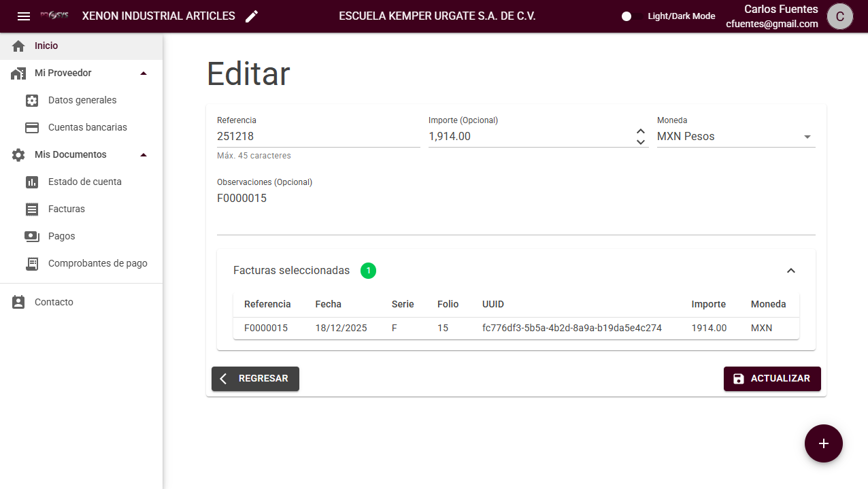868x489 pixels.
Task: Click the Pagos money icon
Action: click(x=32, y=237)
